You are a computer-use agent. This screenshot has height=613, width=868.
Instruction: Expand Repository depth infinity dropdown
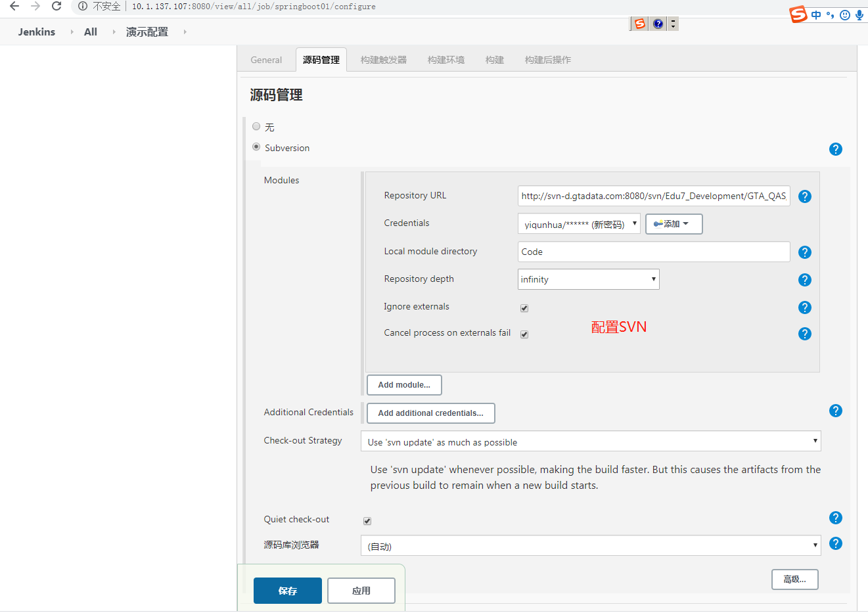click(588, 279)
